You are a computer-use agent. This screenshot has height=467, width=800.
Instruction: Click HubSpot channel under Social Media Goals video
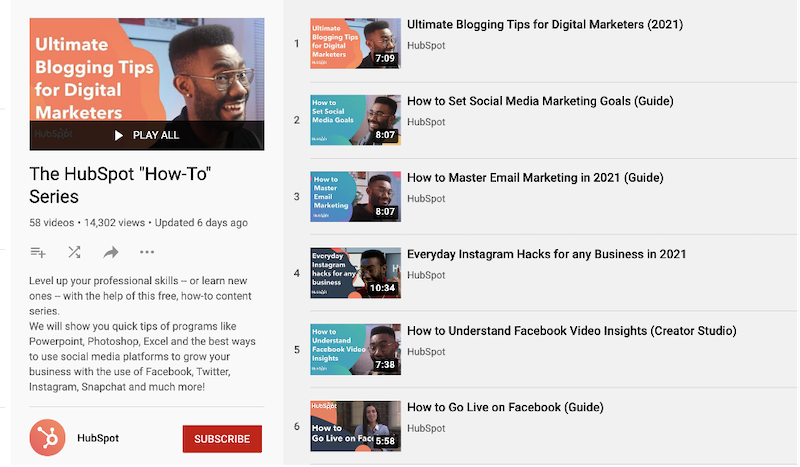point(426,122)
